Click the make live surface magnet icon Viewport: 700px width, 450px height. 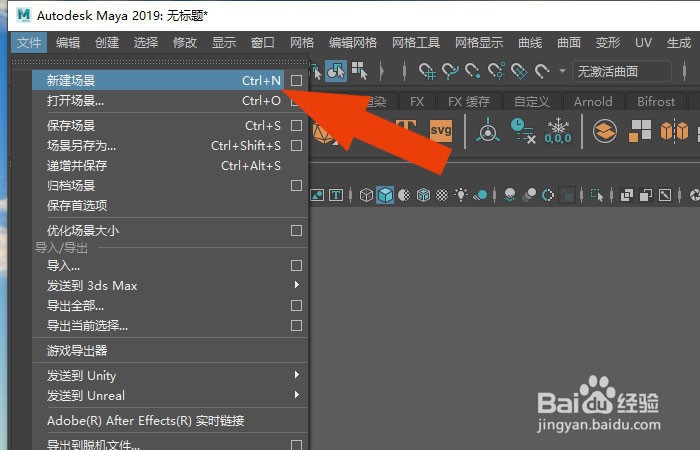[542, 71]
